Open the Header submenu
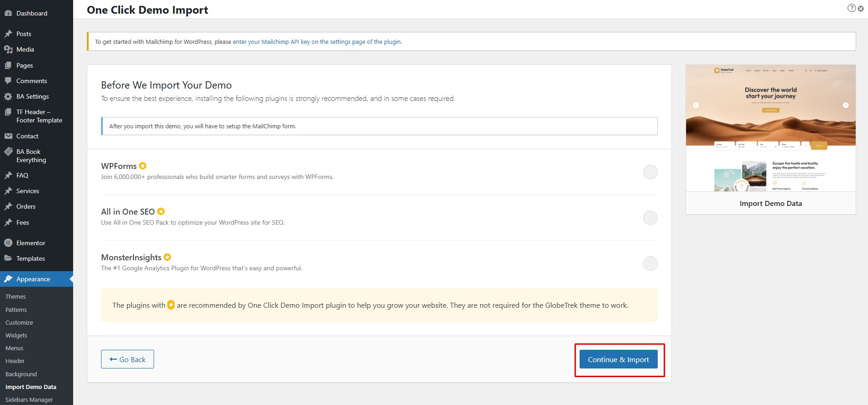Viewport: 868px width, 405px height. pyautogui.click(x=15, y=361)
